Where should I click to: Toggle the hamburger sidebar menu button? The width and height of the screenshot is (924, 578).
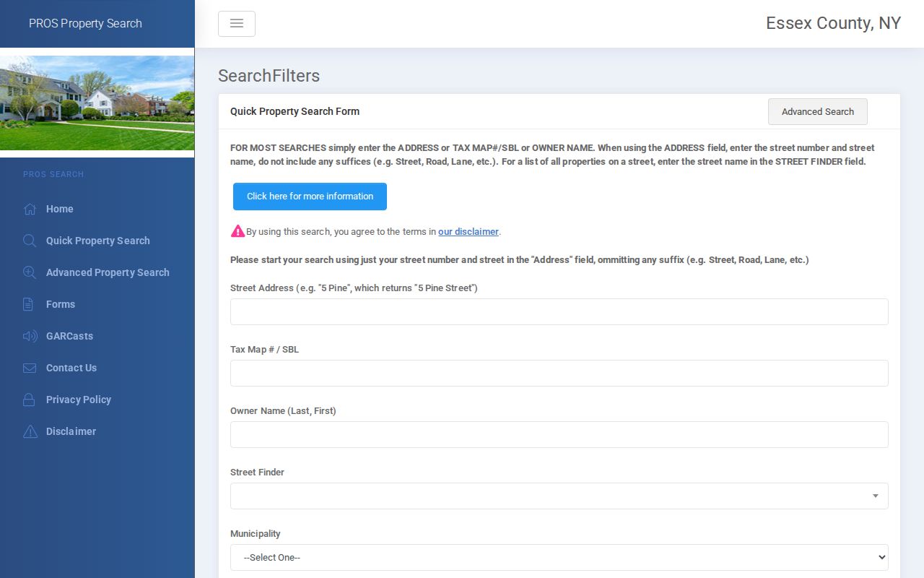click(237, 24)
